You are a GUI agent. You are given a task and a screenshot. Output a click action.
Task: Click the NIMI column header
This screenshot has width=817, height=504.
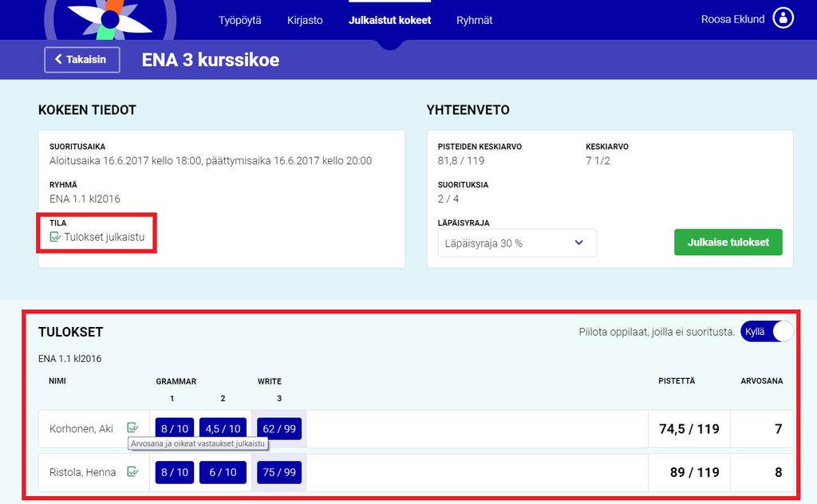57,381
